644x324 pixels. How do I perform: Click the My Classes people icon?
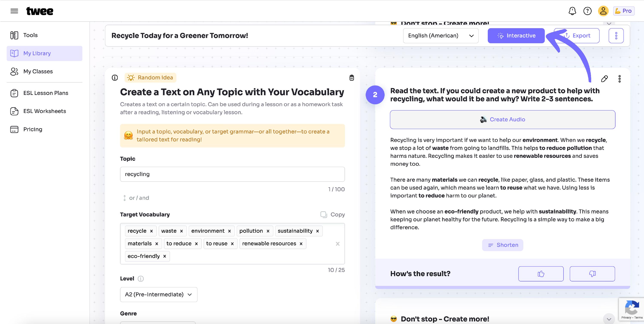pyautogui.click(x=14, y=71)
